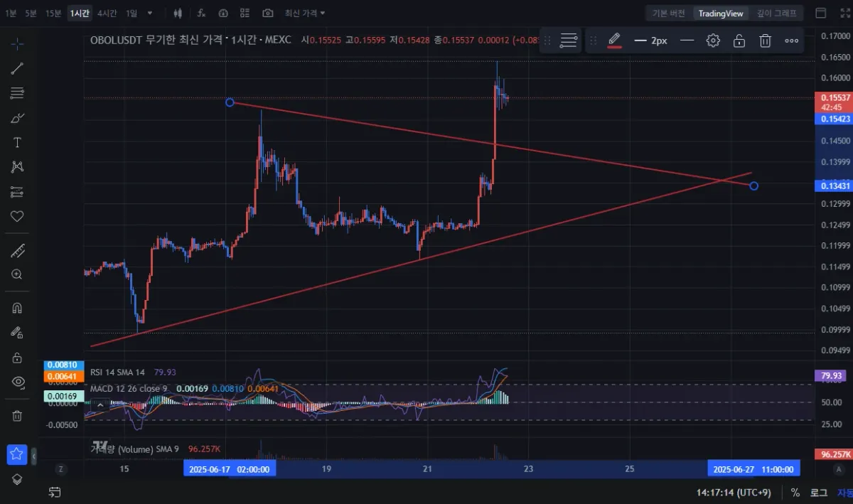853x504 pixels.
Task: Toggle 자동 auto scale
Action: point(844,492)
